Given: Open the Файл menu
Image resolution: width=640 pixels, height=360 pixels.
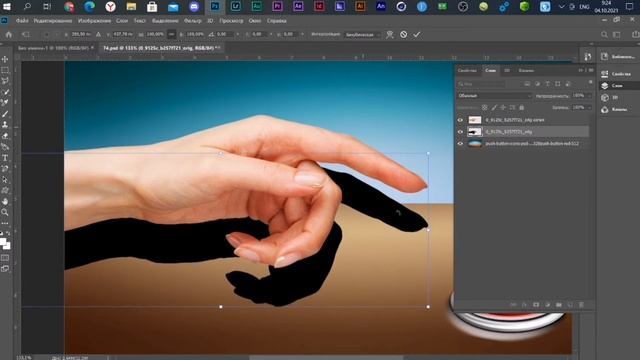Looking at the screenshot, I should pos(22,21).
